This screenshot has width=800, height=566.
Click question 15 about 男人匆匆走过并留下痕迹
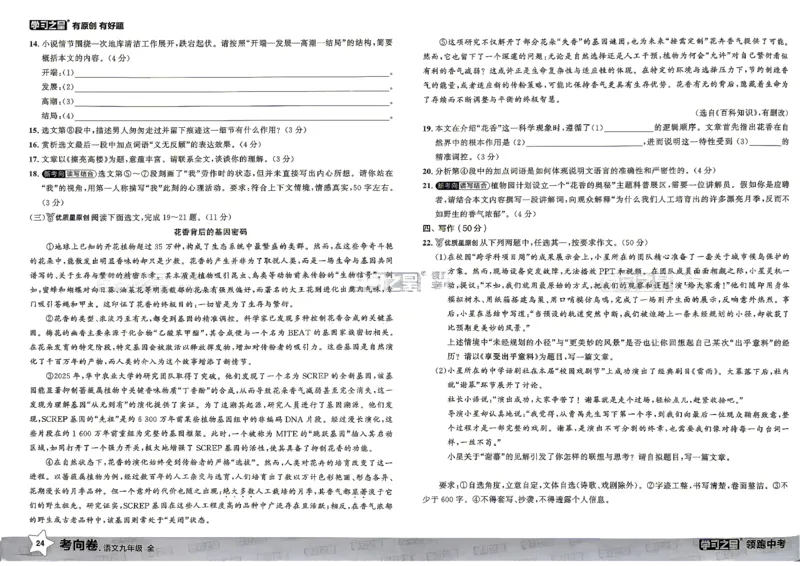[x=167, y=130]
